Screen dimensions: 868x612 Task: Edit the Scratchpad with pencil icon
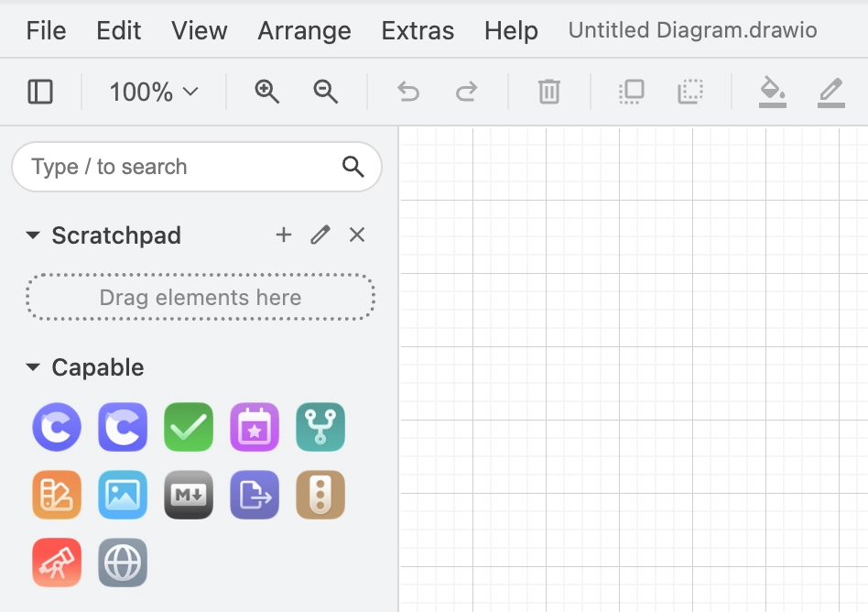tap(320, 235)
